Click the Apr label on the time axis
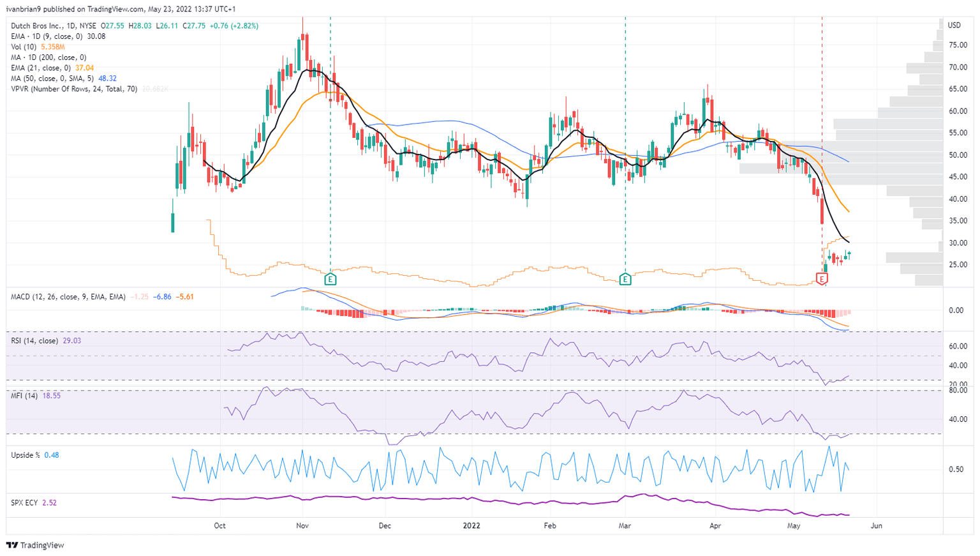Viewport: 980px width, 556px height. tap(715, 526)
